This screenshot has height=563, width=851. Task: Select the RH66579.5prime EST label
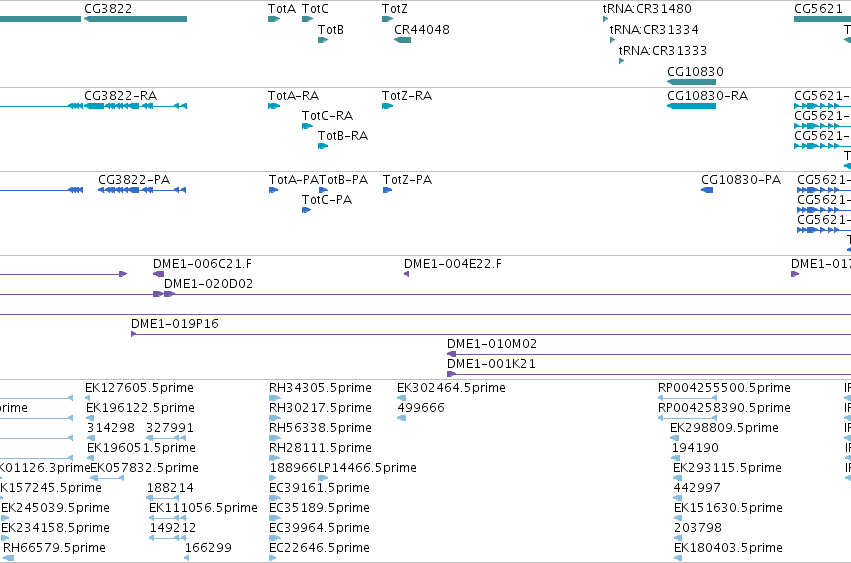(x=54, y=548)
